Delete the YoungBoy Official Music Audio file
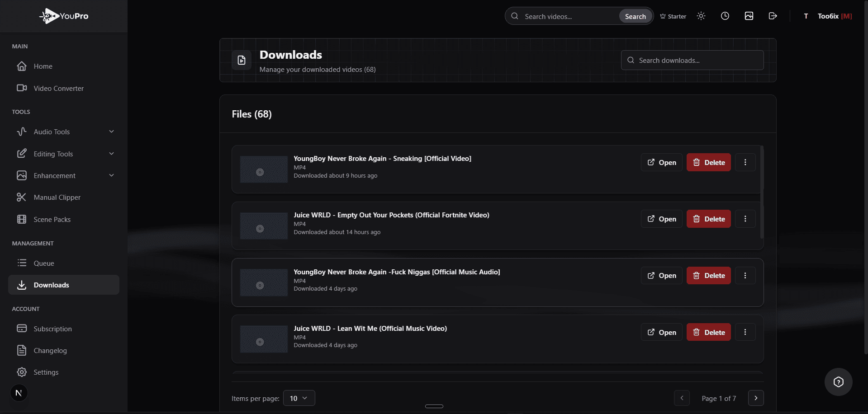 point(708,275)
